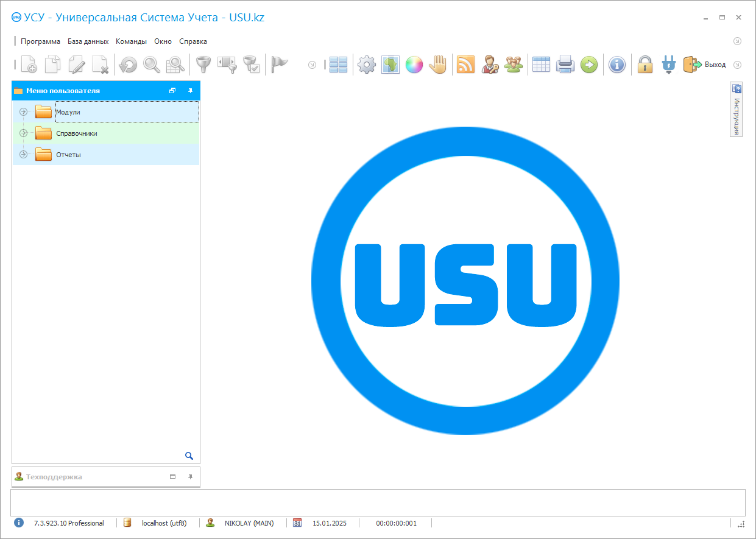The image size is (756, 539).
Task: Expand the Модули tree node arrow
Action: click(x=24, y=111)
